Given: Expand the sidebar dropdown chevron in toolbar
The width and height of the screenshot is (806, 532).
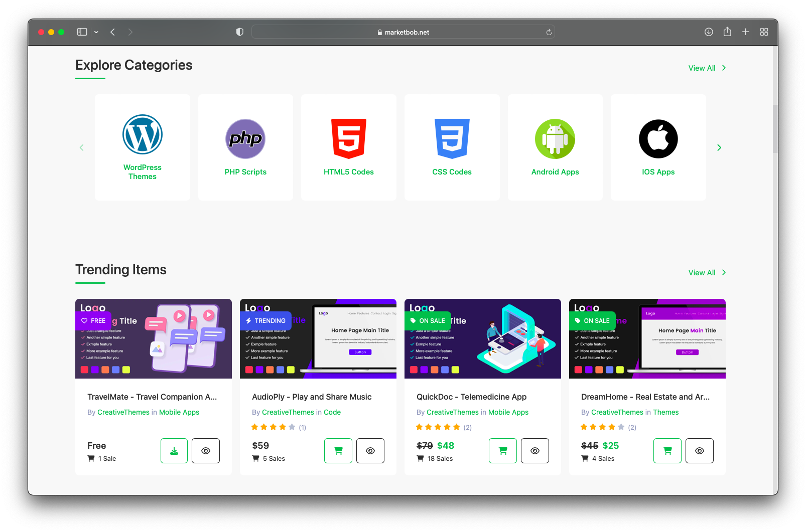Looking at the screenshot, I should click(96, 32).
